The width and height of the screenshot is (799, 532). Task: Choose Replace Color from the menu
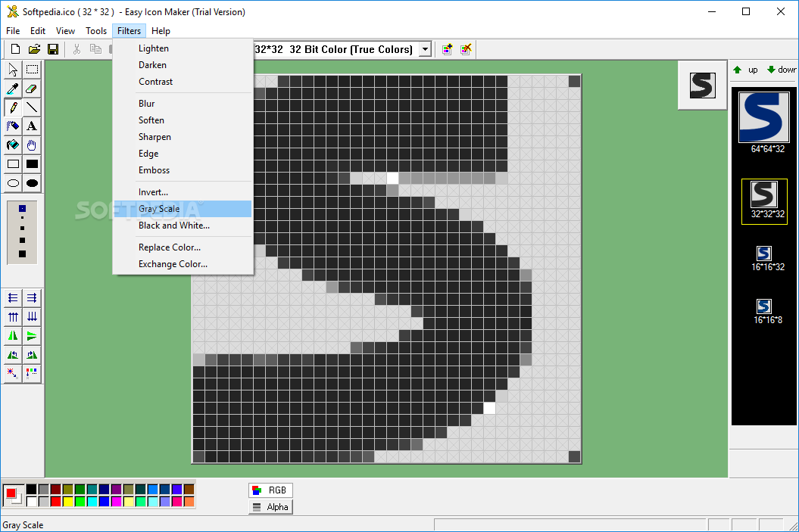coord(183,247)
